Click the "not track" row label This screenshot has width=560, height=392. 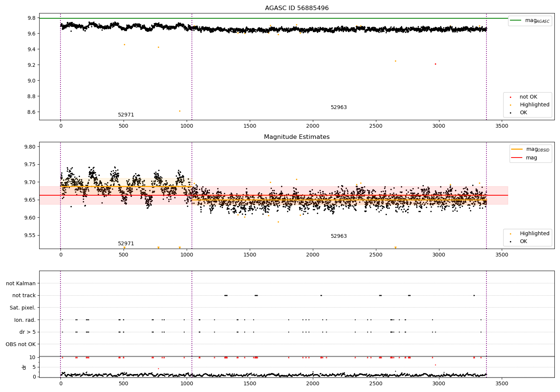24,295
